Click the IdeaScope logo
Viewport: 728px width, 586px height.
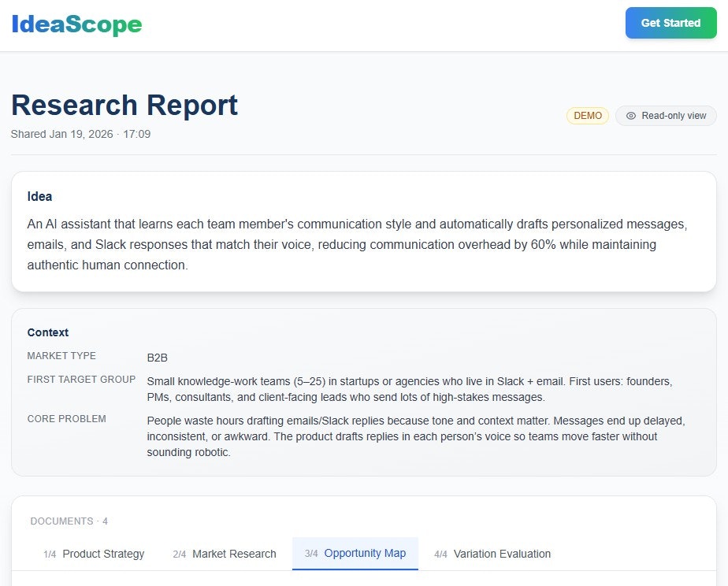coord(76,23)
